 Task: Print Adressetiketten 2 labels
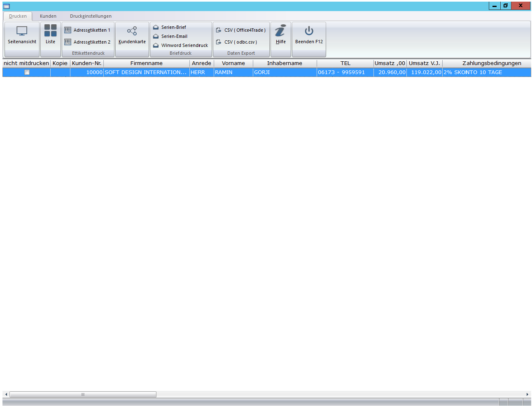click(87, 42)
